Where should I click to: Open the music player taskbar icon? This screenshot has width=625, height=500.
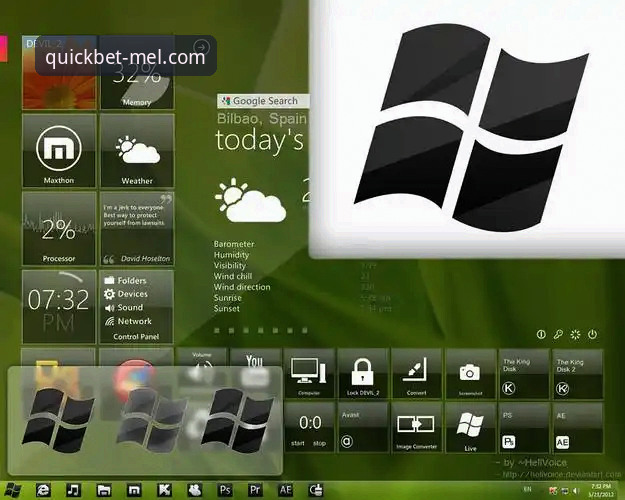[73, 490]
